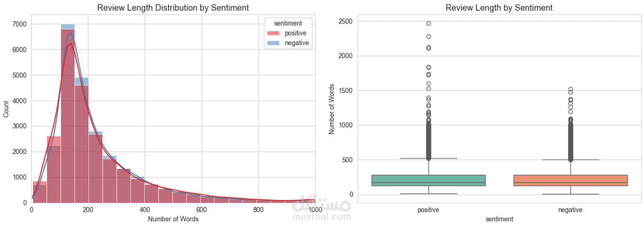Screen dimensions: 644x226
Task: Click the green positive box in the boxplot
Action: pos(428,180)
